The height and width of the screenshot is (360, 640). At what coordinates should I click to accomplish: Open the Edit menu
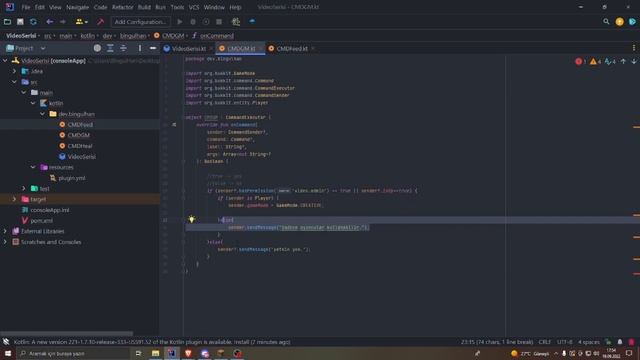click(40, 7)
